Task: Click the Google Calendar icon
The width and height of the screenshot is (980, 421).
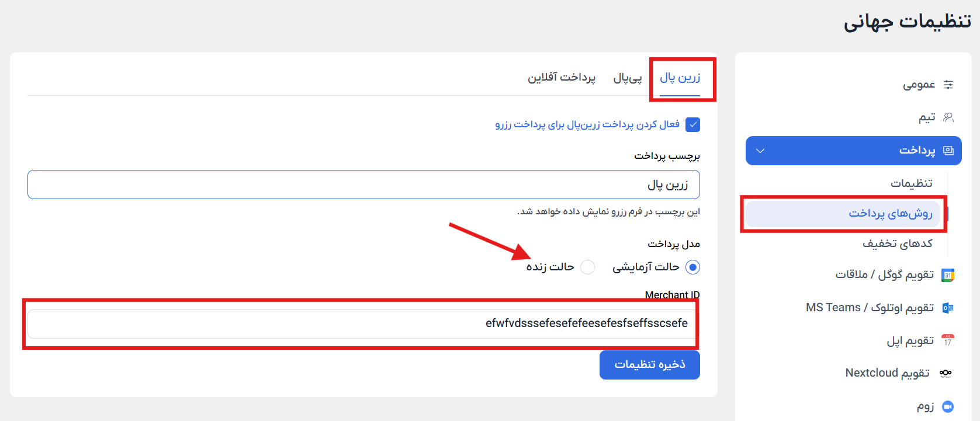Action: [x=948, y=275]
